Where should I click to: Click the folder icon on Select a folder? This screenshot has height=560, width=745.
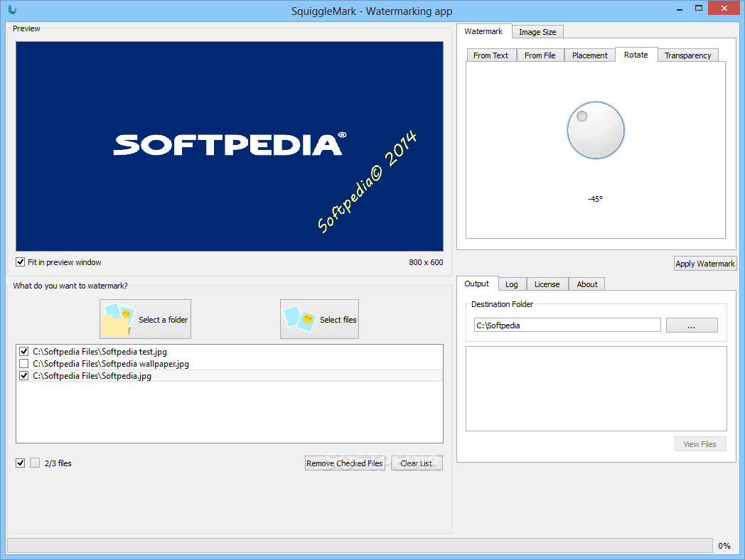click(x=118, y=319)
